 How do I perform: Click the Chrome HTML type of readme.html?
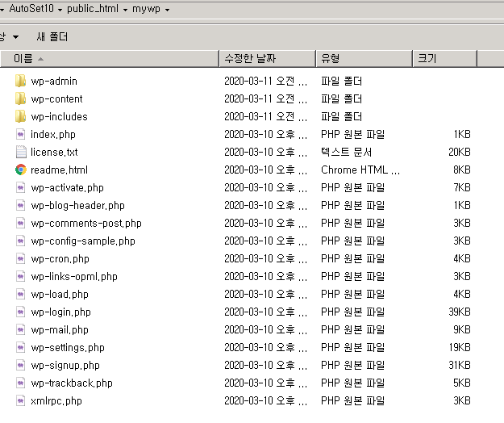(x=360, y=170)
